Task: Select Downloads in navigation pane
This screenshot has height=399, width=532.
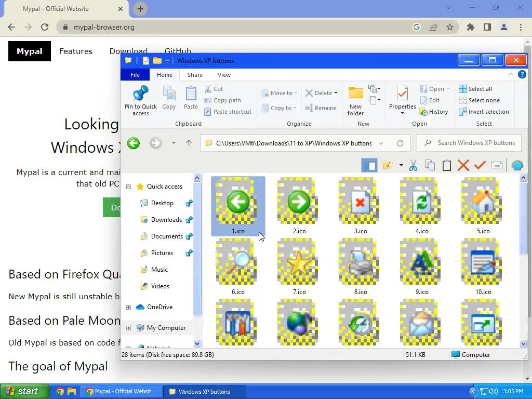Action: coord(166,220)
